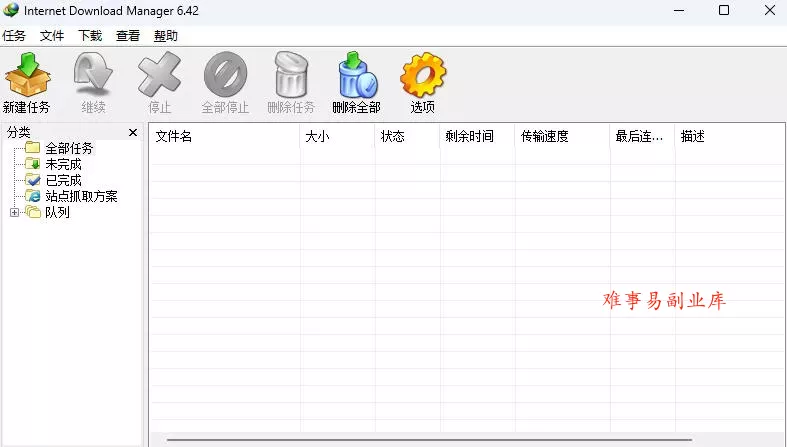Sort by the 文件名 column header
Viewport: 787px width, 447px height.
tap(224, 136)
